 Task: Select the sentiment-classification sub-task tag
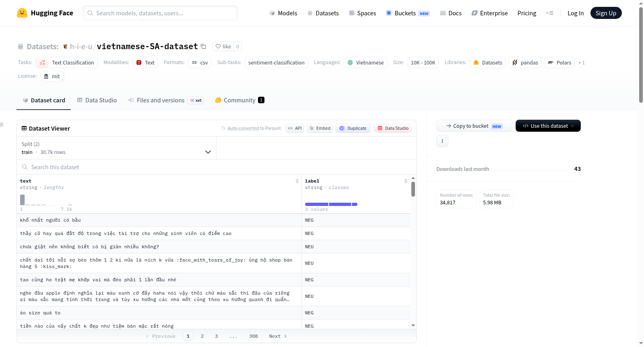[277, 62]
